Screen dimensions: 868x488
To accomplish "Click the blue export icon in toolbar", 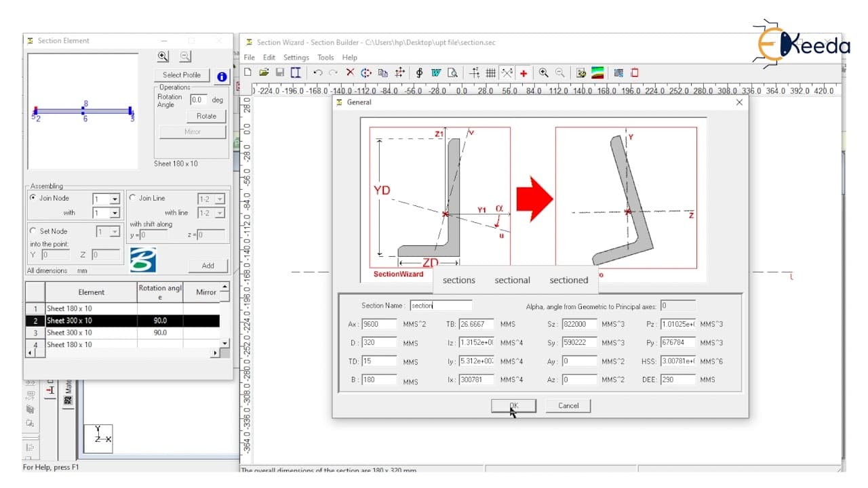I will click(618, 73).
